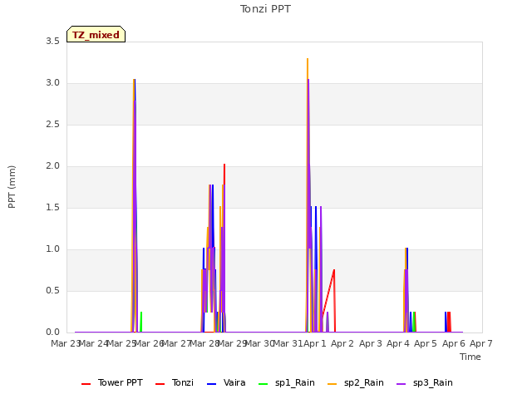Click the red 2.0 mm spike near Mar 29

coord(224,173)
